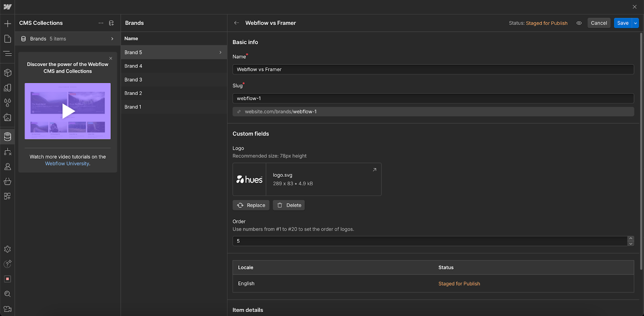Open Brands collection with its chevron
The image size is (644, 316).
pyautogui.click(x=112, y=39)
